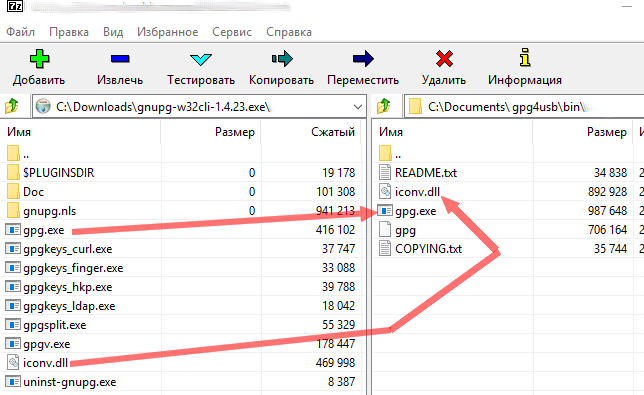Image resolution: width=644 pixels, height=395 pixels.
Task: Click the Удалить red cross icon
Action: coord(444,59)
